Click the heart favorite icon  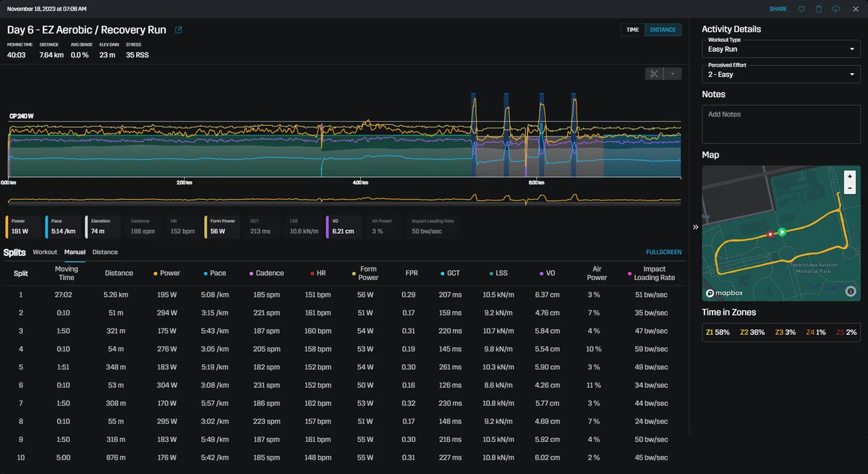801,9
